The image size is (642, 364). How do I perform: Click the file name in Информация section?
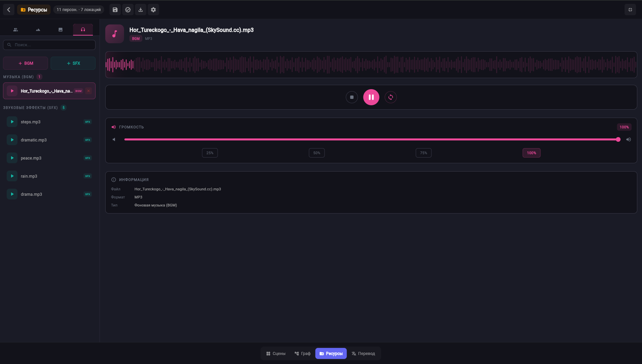[178, 189]
